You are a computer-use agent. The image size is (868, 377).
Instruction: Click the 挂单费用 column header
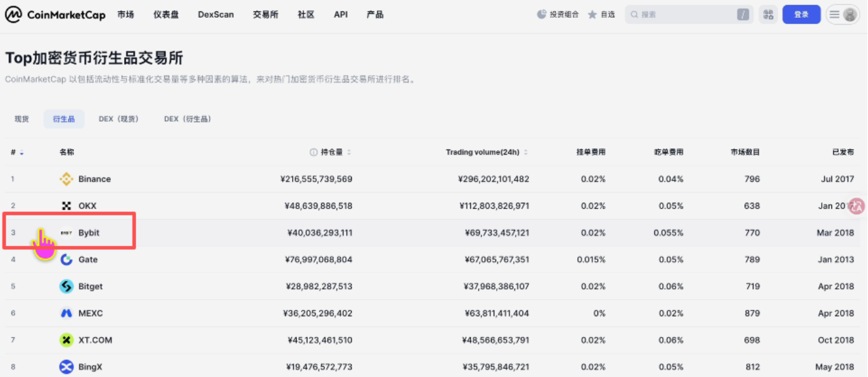point(591,152)
